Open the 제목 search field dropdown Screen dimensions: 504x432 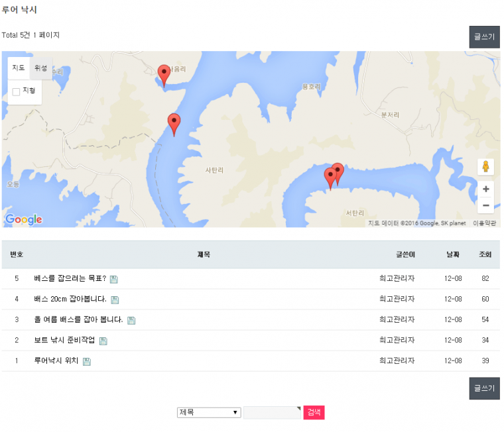pos(209,412)
